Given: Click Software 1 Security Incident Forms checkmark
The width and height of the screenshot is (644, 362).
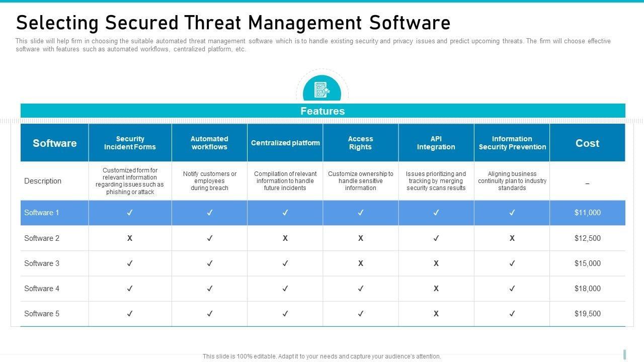Looking at the screenshot, I should click(130, 213).
